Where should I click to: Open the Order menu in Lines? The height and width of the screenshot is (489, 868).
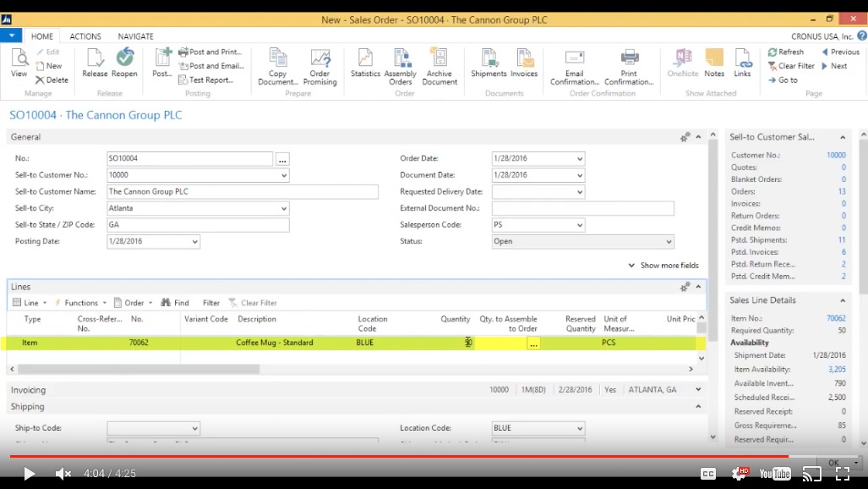(x=133, y=303)
